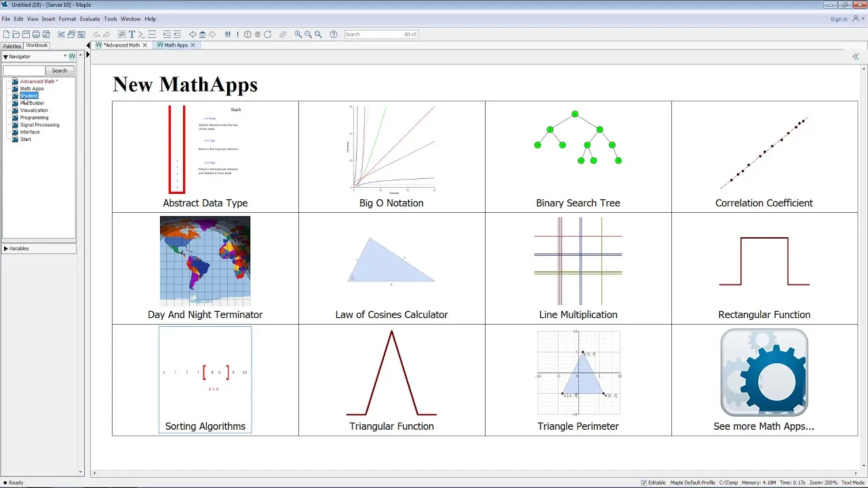
Task: Click the Redo arrow icon
Action: (106, 34)
